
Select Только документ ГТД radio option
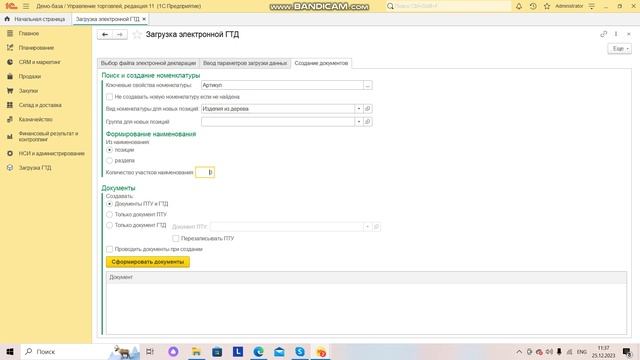point(109,225)
